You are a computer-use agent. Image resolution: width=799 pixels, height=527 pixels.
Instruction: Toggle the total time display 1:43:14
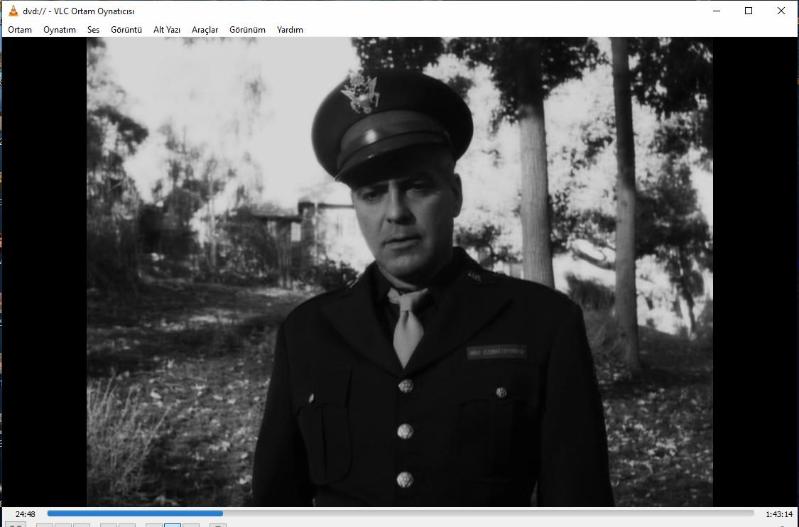click(778, 514)
